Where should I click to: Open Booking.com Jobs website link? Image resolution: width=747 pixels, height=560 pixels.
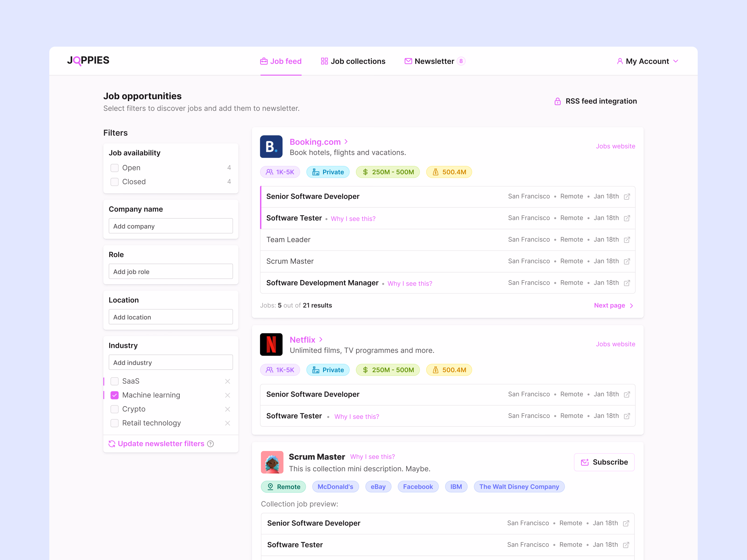[615, 146]
